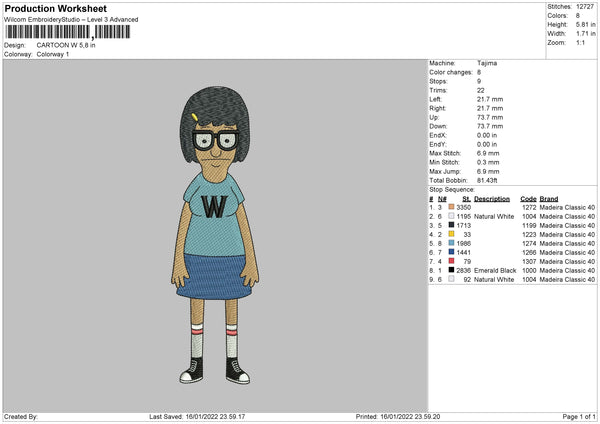Image resolution: width=600 pixels, height=424 pixels.
Task: Click the "Created By:" footer label
Action: pos(21,416)
